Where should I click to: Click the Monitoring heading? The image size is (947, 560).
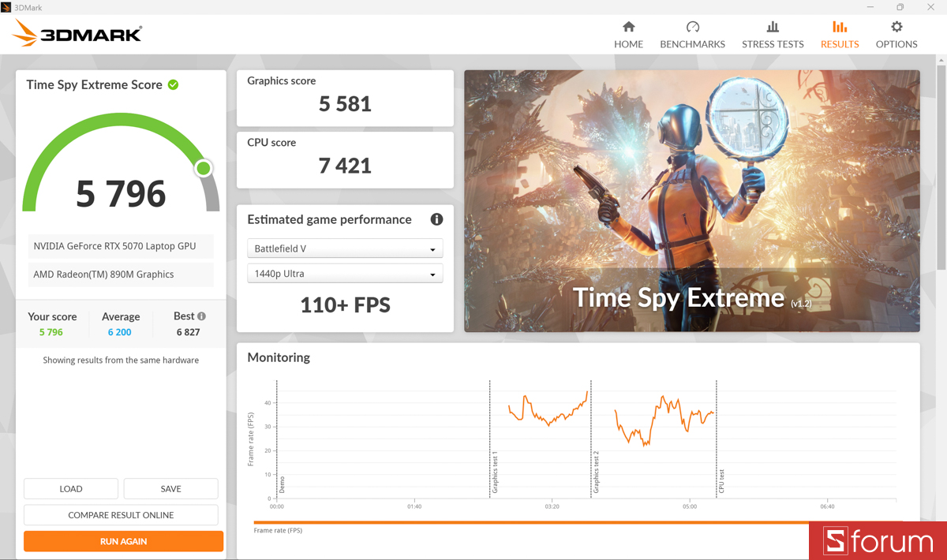279,357
